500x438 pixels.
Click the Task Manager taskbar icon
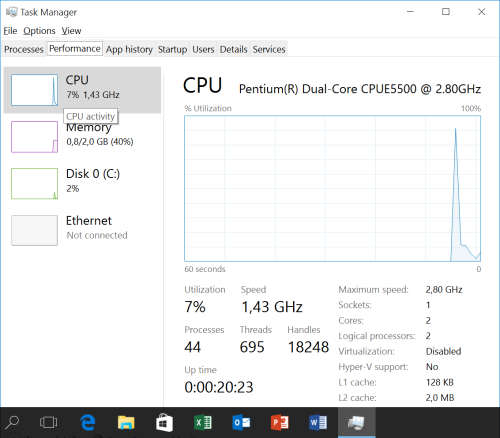357,423
